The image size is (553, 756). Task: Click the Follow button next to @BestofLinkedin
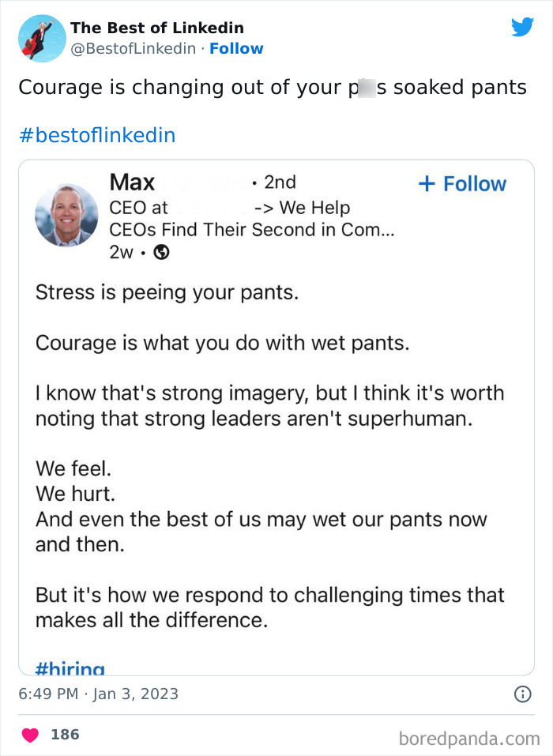coord(237,48)
